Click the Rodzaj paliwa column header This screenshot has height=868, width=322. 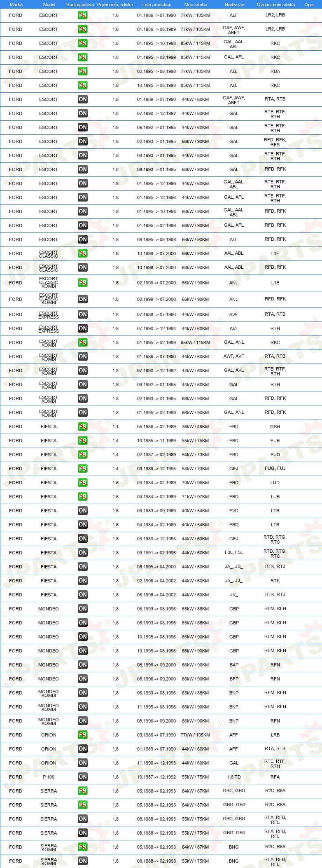pos(80,5)
